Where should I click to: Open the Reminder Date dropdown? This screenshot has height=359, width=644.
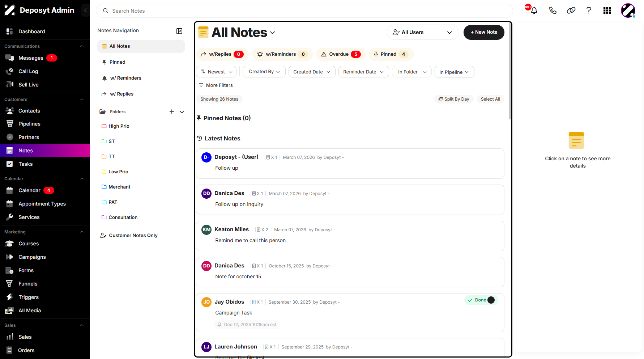click(363, 72)
